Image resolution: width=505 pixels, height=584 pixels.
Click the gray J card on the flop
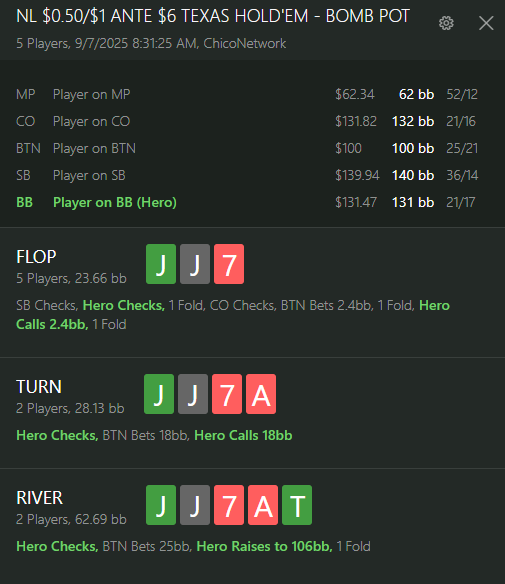coord(195,264)
